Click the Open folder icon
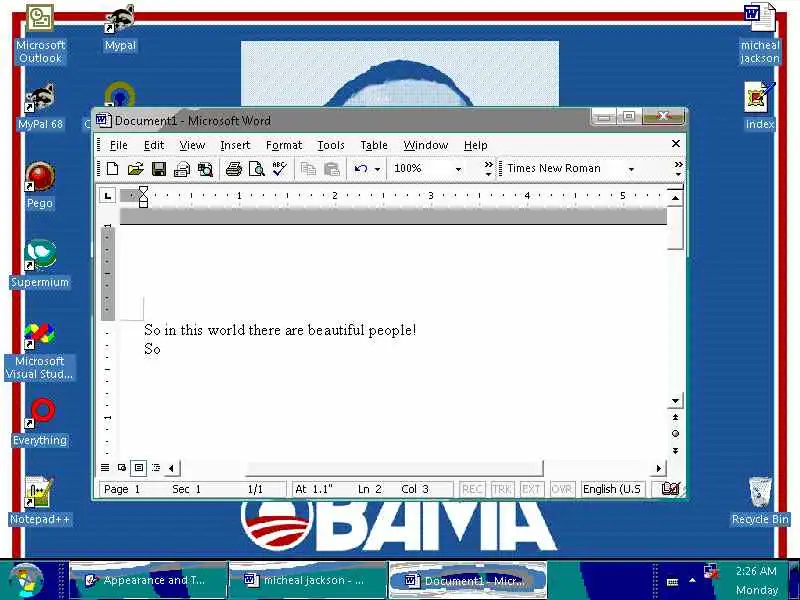This screenshot has height=600, width=800. (x=136, y=169)
